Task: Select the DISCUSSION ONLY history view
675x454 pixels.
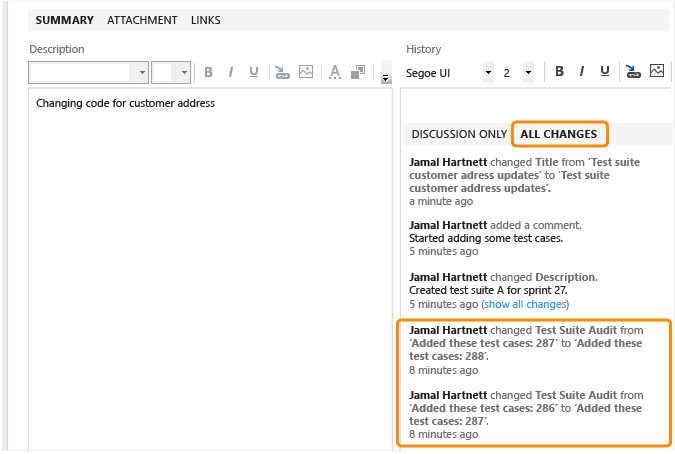Action: [x=459, y=134]
